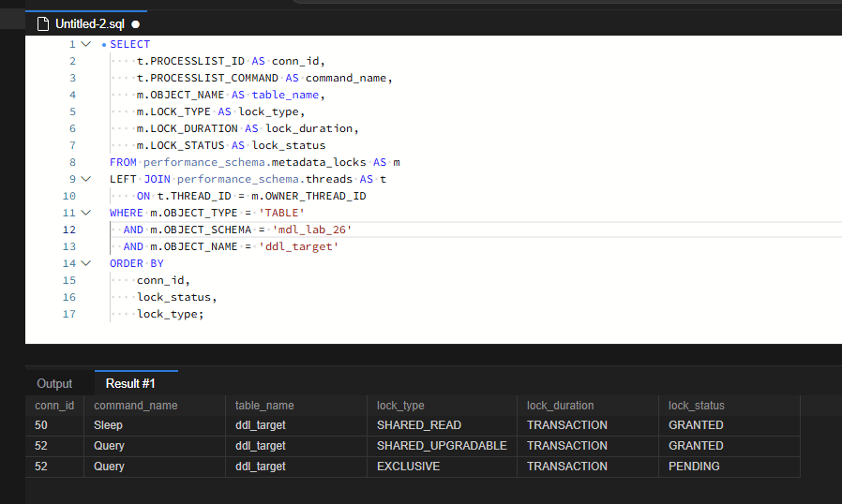Place cursor on 'ddl_target' string in line 13

point(298,246)
